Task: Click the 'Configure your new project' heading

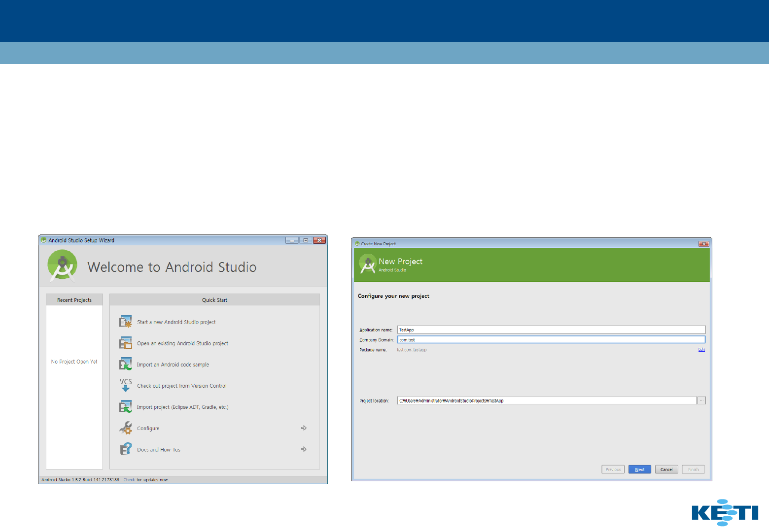Action: point(393,296)
